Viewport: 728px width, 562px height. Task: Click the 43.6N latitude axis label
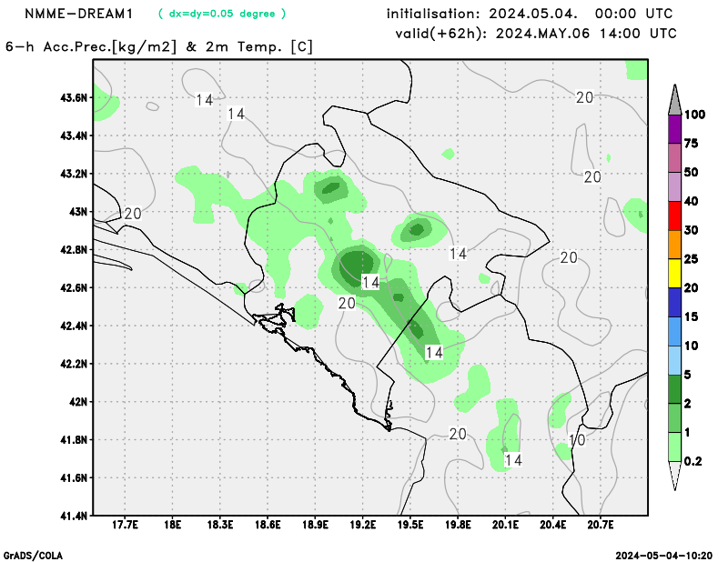[x=74, y=98]
